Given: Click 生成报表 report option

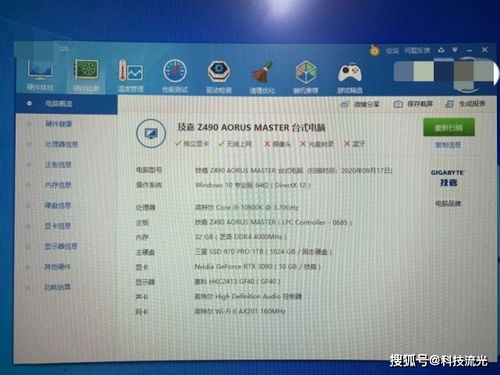Looking at the screenshot, I should point(465,104).
